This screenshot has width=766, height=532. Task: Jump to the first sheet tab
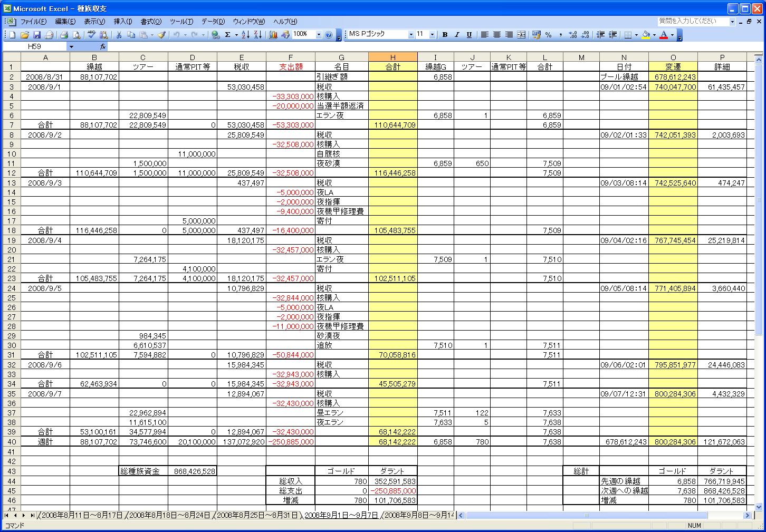click(7, 515)
